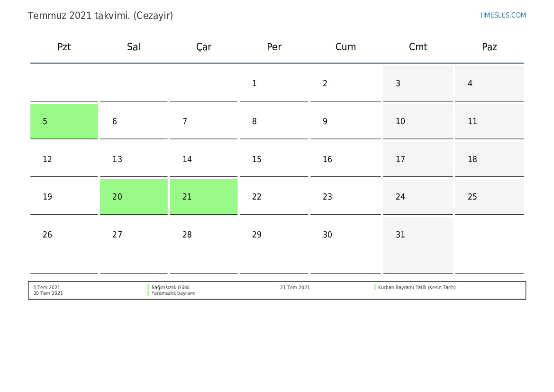The height and width of the screenshot is (392, 554).
Task: Click date 6 in the calendar
Action: click(134, 121)
